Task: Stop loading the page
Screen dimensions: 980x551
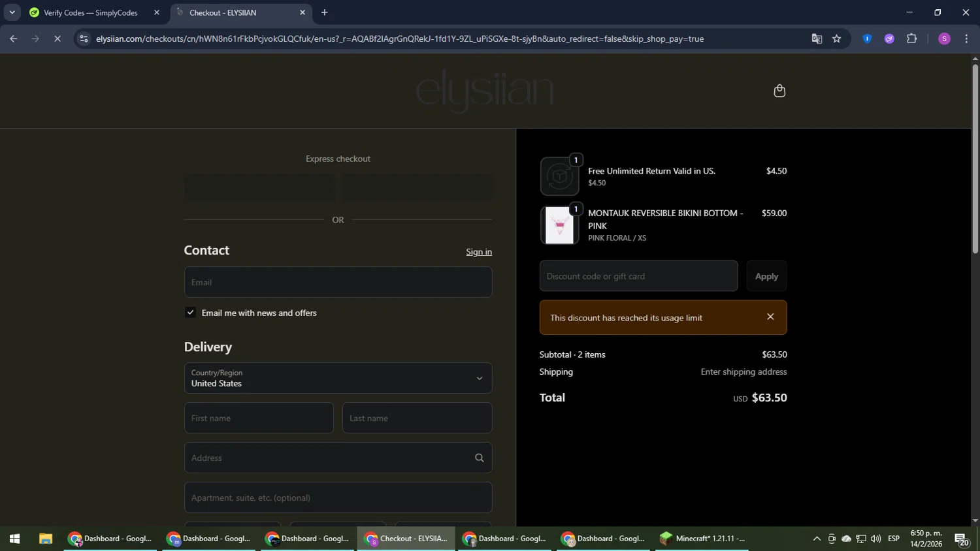Action: tap(57, 39)
